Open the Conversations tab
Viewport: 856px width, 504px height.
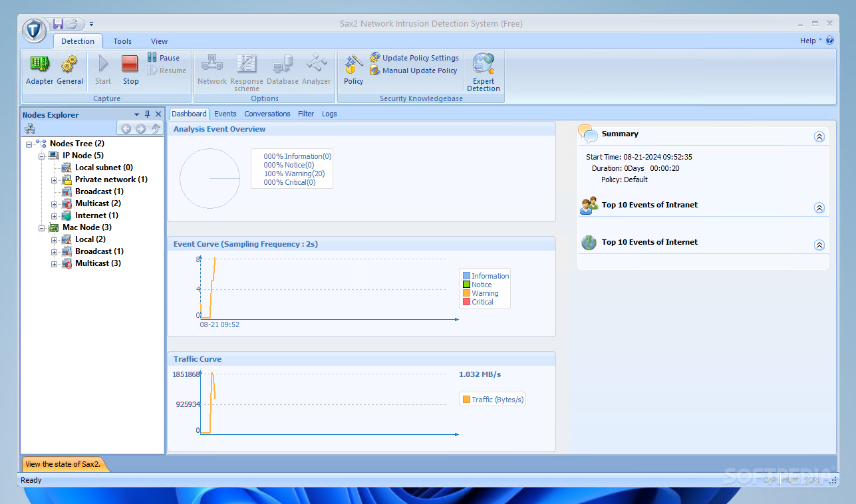pyautogui.click(x=267, y=114)
